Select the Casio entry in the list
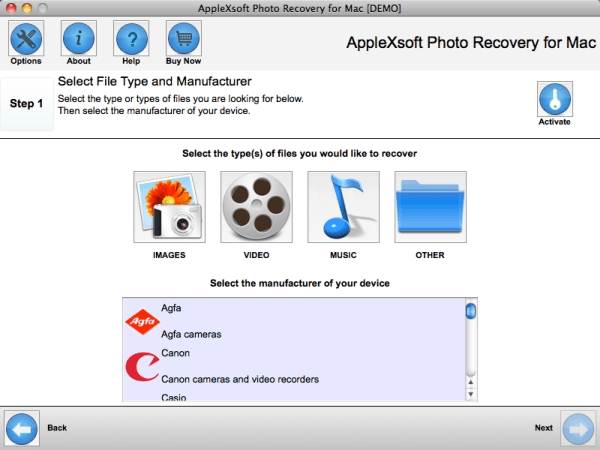600x450 pixels. click(174, 398)
